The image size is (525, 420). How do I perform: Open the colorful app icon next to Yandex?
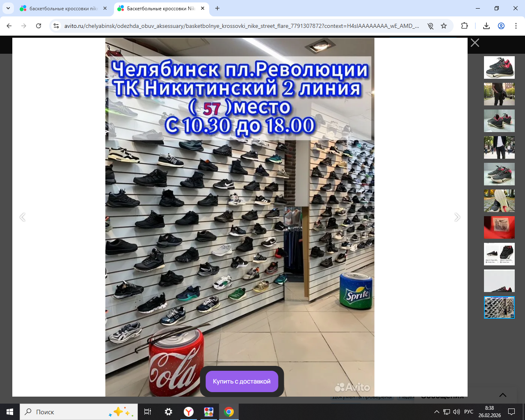209,412
